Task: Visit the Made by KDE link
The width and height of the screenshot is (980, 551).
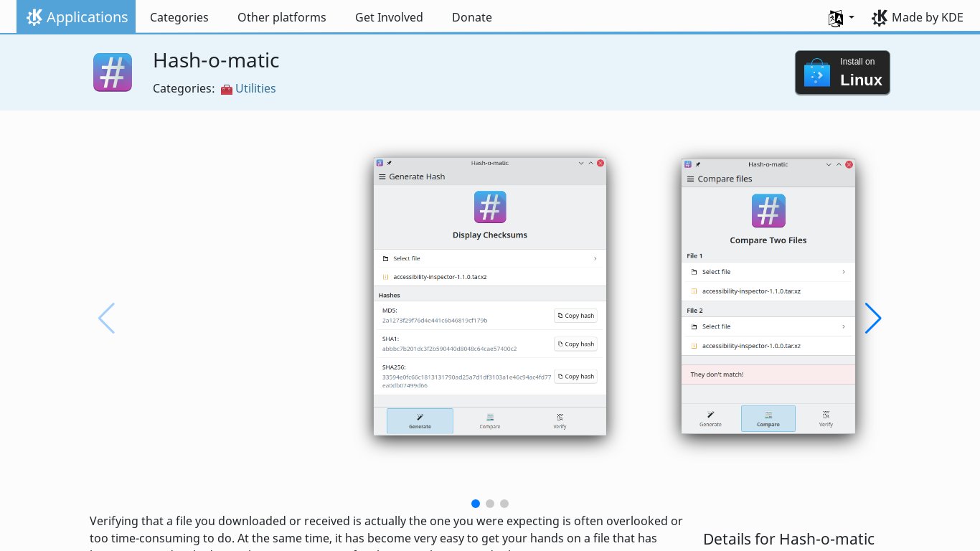Action: coord(917,17)
